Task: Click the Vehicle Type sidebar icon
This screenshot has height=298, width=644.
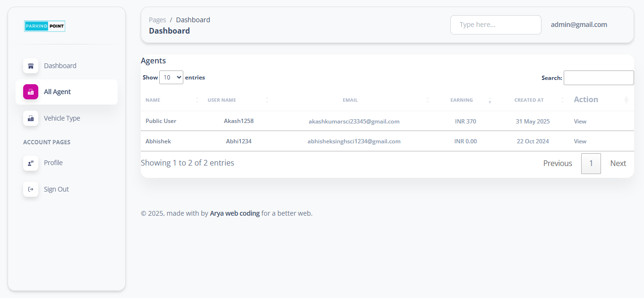Action: pos(30,118)
